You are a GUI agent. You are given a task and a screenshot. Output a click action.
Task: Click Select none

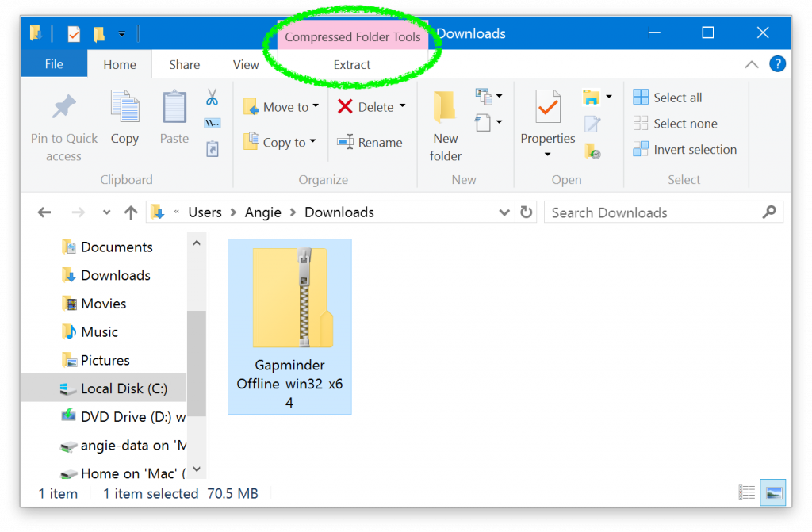click(x=676, y=123)
